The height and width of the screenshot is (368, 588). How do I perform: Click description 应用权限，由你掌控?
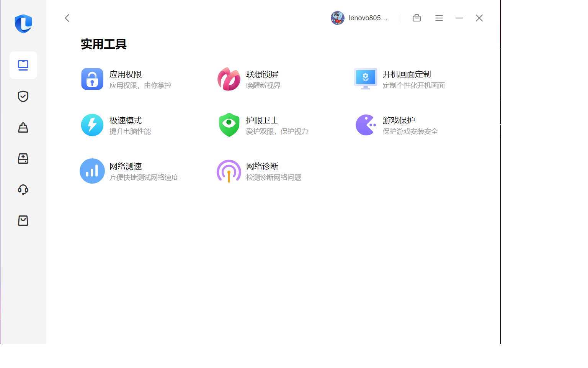click(140, 85)
